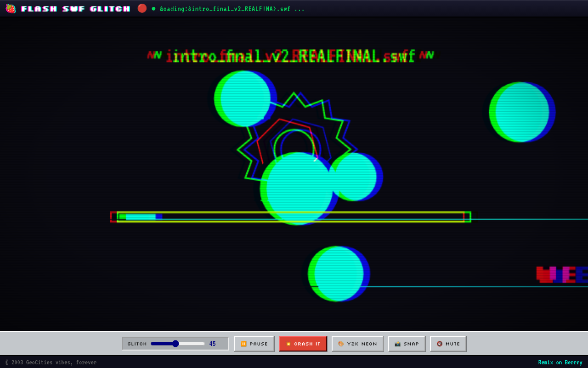Take a snapshot with Snap button
The height and width of the screenshot is (368, 588).
pyautogui.click(x=407, y=344)
